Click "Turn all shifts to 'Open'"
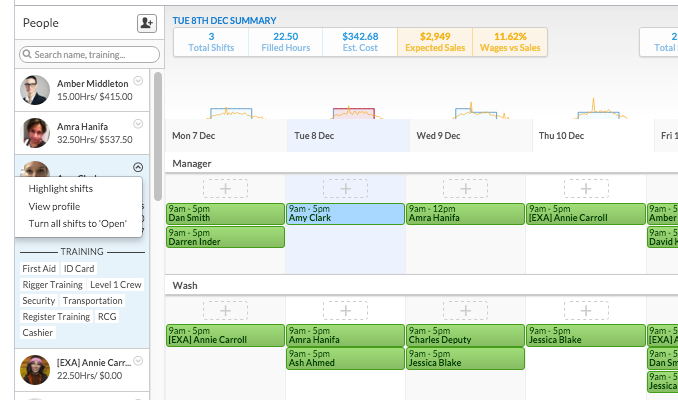This screenshot has height=400, width=678. click(77, 223)
